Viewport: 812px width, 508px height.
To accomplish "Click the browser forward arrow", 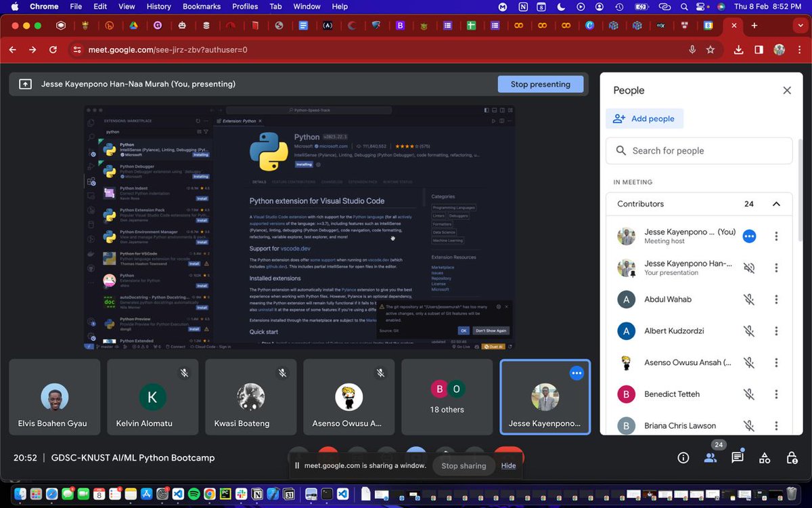I will click(32, 49).
